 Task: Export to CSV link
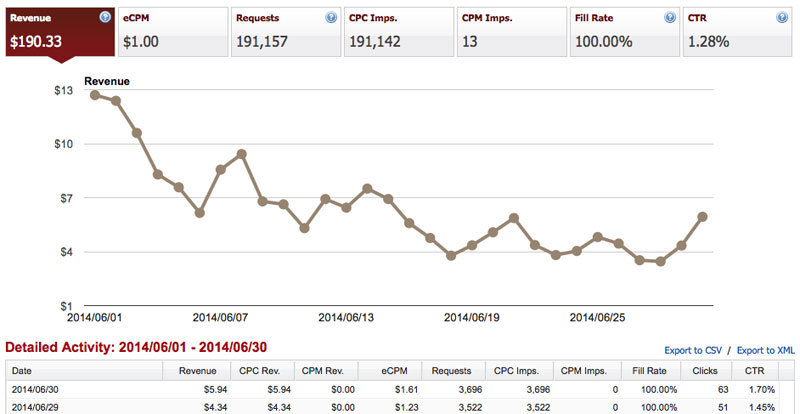[693, 351]
